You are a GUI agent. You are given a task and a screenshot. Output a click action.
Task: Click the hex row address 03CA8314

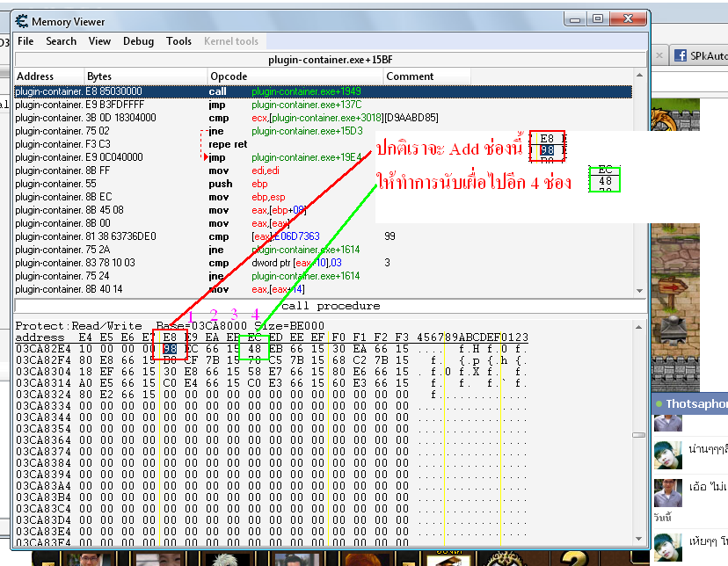click(43, 383)
